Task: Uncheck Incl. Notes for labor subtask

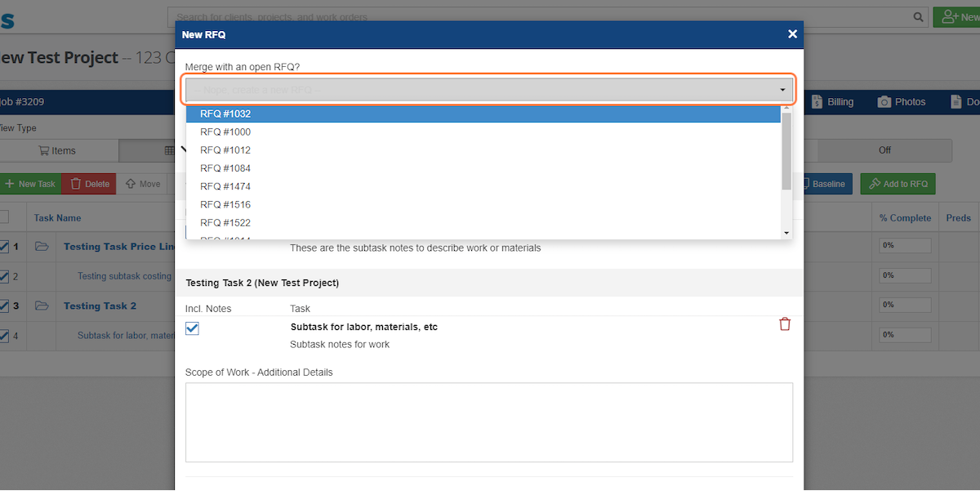Action: click(x=193, y=328)
